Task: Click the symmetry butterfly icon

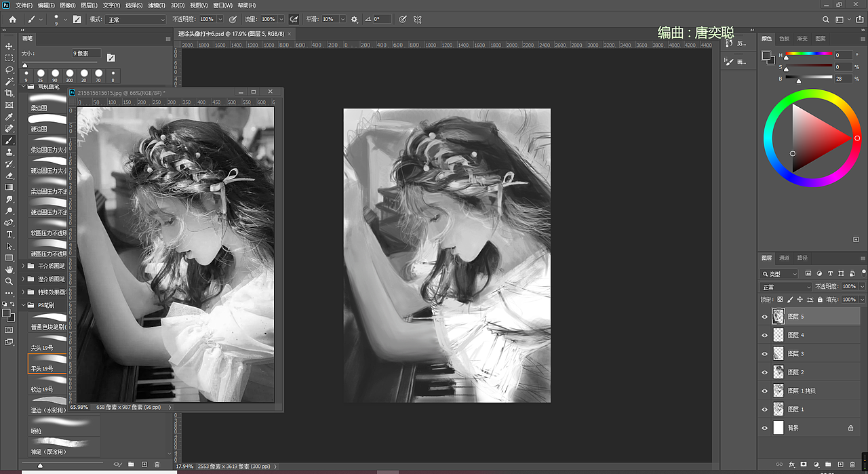Action: click(x=418, y=20)
